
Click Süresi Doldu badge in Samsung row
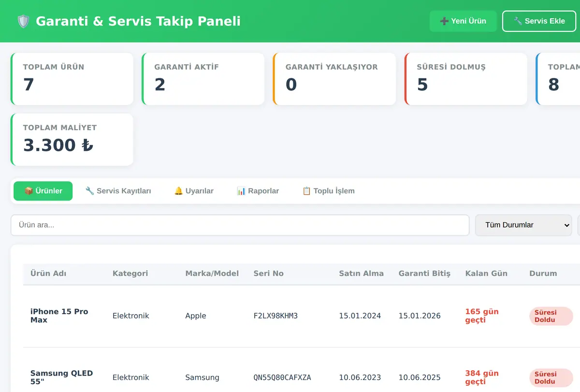click(551, 377)
